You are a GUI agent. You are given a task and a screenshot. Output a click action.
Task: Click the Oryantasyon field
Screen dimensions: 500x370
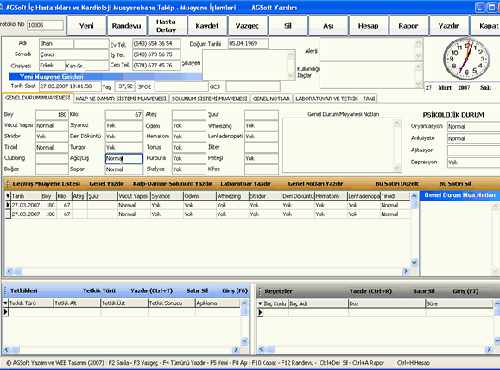[473, 127]
